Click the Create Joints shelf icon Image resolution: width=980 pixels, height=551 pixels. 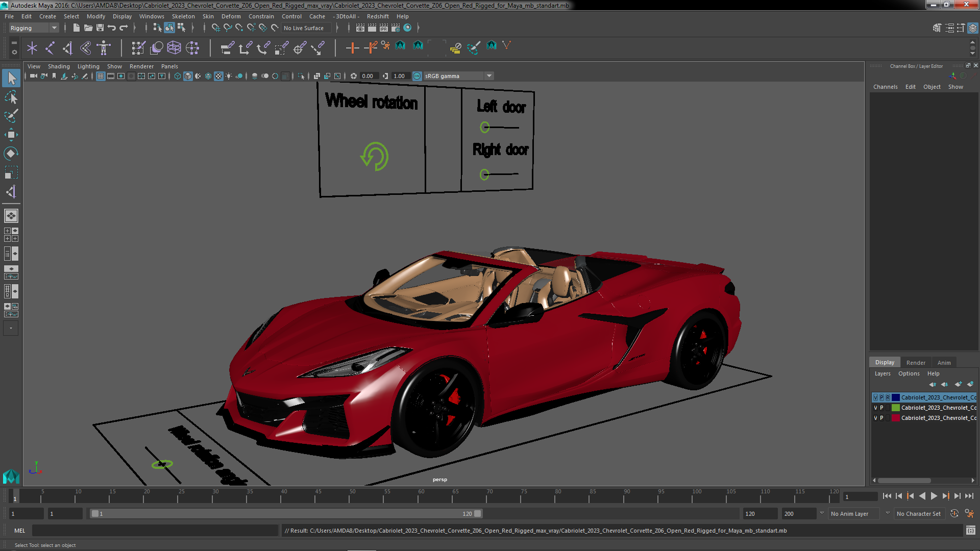click(x=50, y=48)
